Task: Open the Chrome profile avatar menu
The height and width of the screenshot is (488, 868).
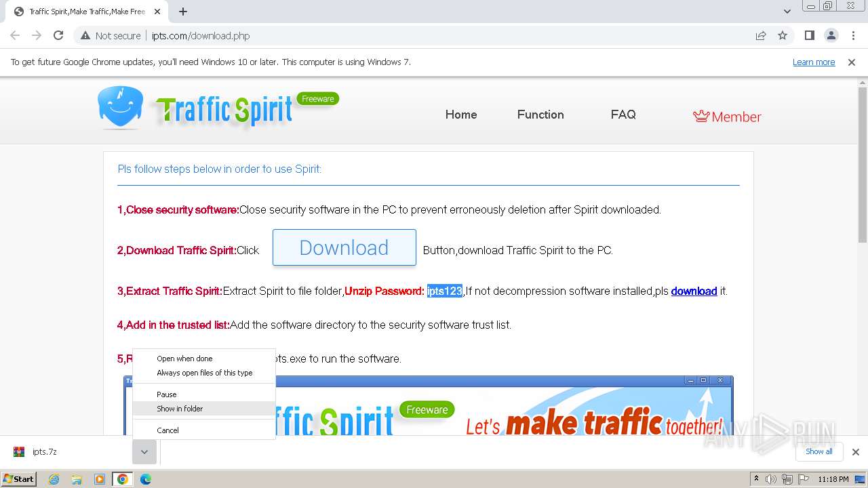Action: 831,36
